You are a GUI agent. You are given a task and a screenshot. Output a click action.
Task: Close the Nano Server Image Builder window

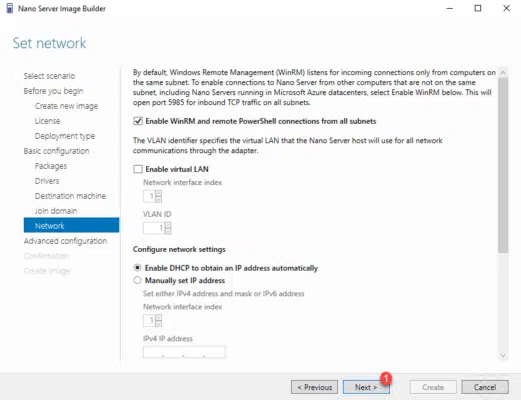tap(506, 8)
